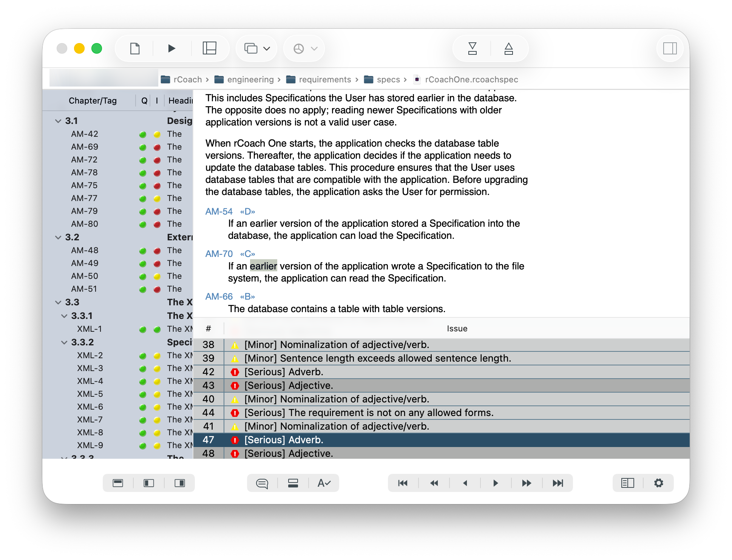
Task: Select issue 42 Serious Adverb
Action: click(442, 372)
